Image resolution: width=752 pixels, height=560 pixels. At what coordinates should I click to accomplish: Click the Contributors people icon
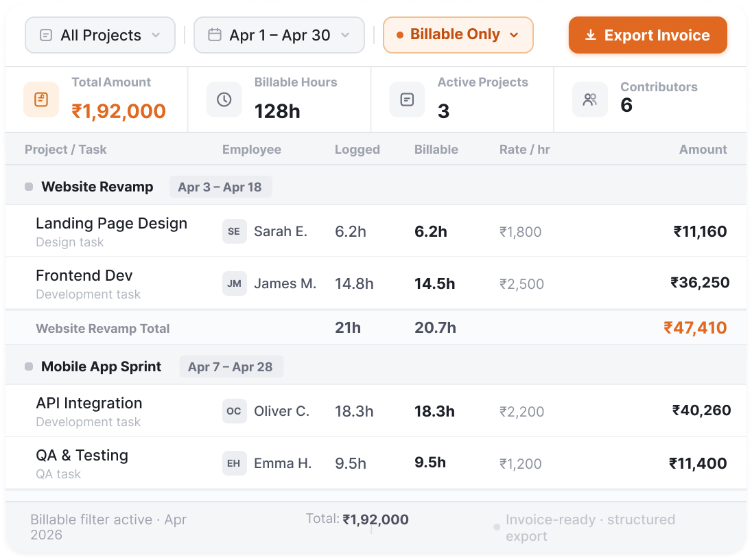[590, 100]
